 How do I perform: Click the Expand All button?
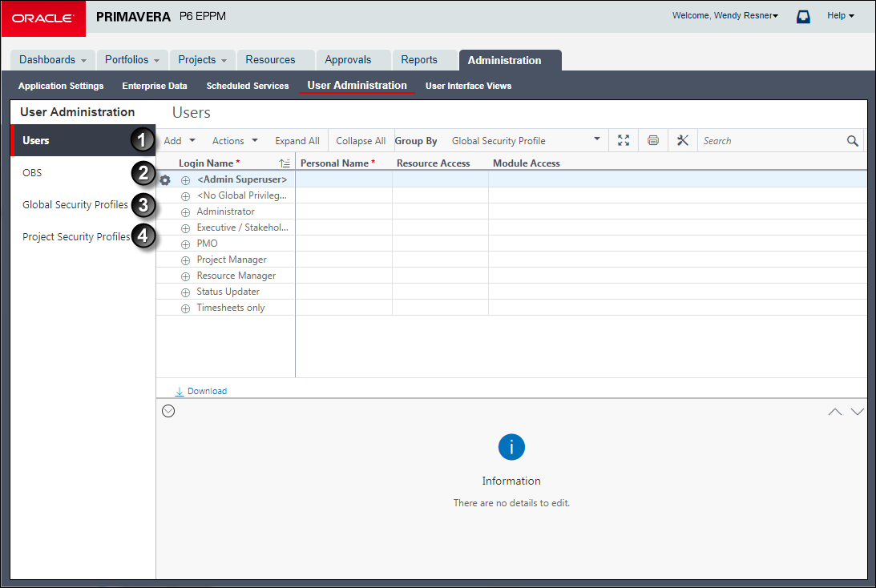tap(297, 141)
